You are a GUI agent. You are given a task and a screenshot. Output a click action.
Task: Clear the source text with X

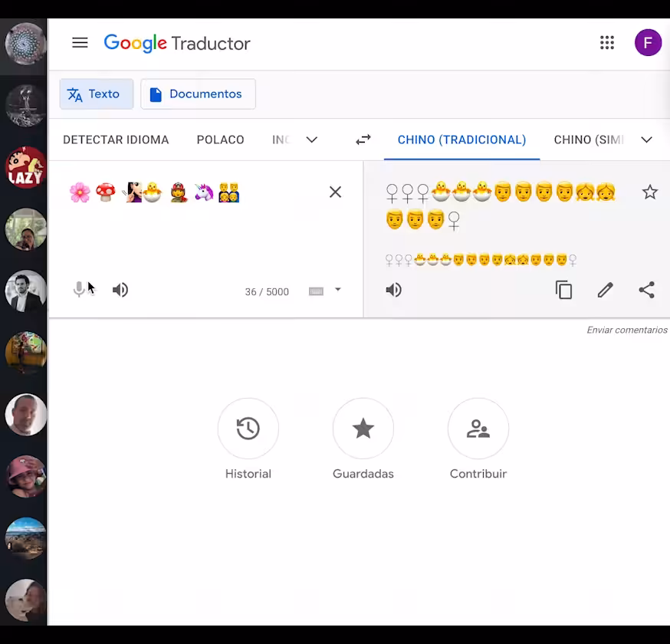pos(336,192)
